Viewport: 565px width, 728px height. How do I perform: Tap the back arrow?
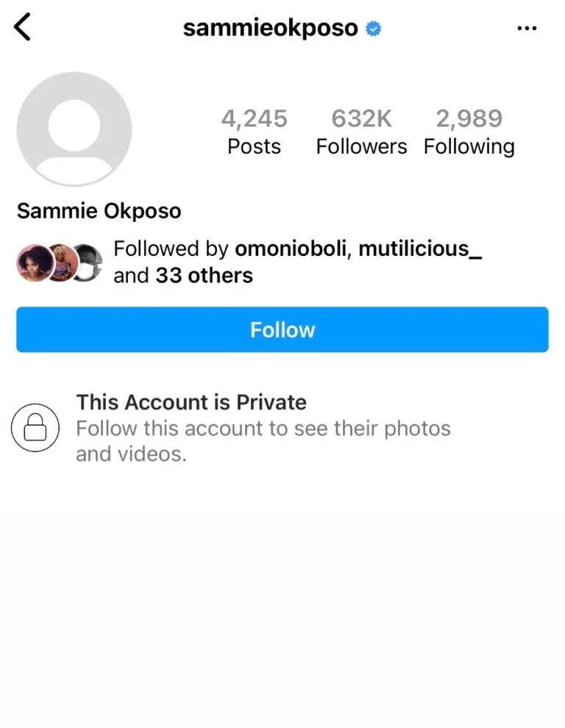pyautogui.click(x=23, y=28)
